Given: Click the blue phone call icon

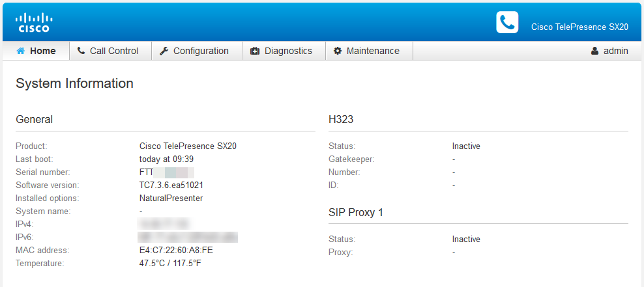Looking at the screenshot, I should (507, 22).
